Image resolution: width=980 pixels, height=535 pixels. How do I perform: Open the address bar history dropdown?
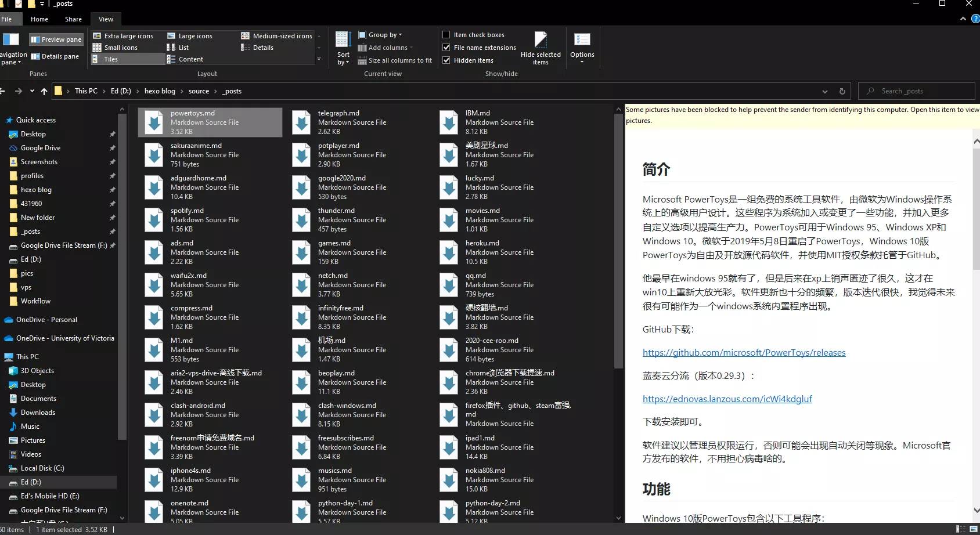825,91
